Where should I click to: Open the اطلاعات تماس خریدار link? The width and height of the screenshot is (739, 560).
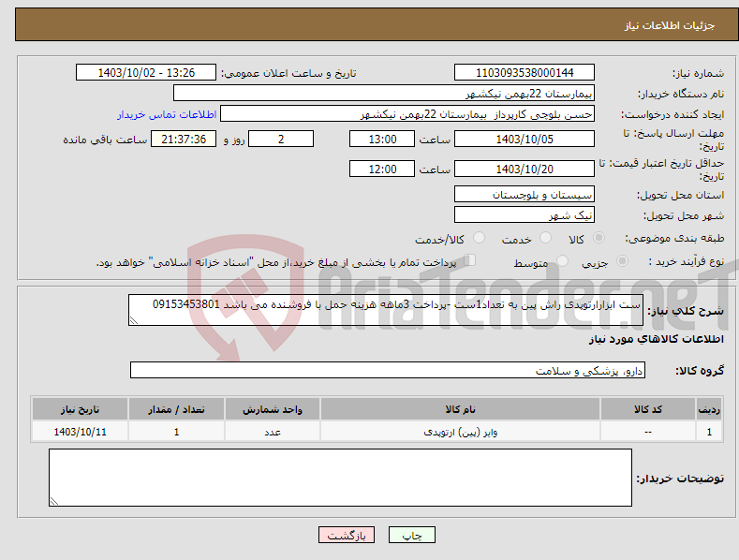pyautogui.click(x=167, y=114)
